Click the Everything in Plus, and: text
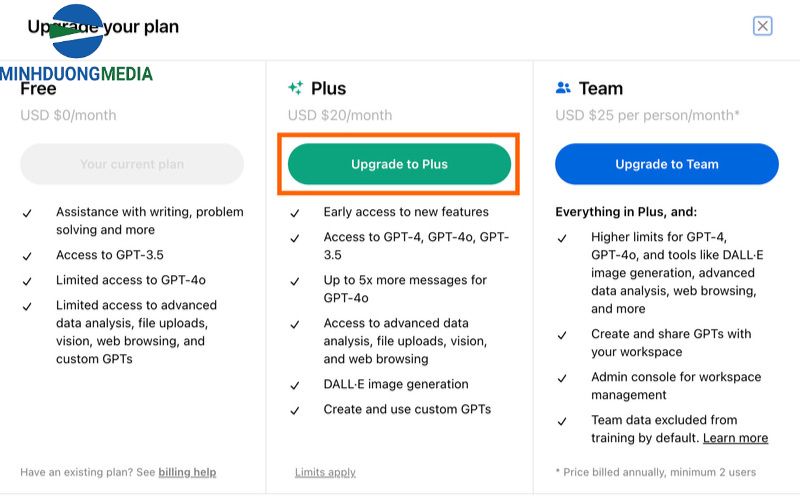This screenshot has width=800, height=500. [626, 212]
